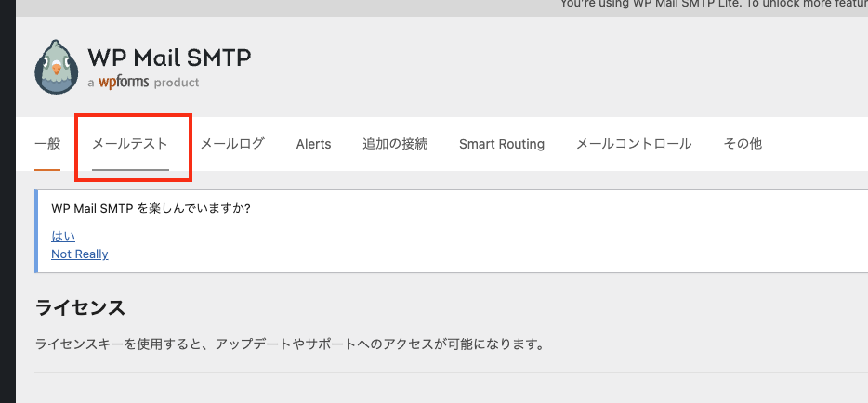The image size is (868, 403).
Task: Click the WP Mail SMTP を楽しんでいますか? question text
Action: 150,209
